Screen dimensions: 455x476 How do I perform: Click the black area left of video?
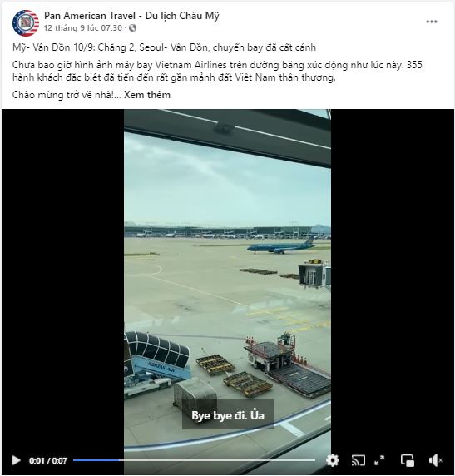coord(63,273)
